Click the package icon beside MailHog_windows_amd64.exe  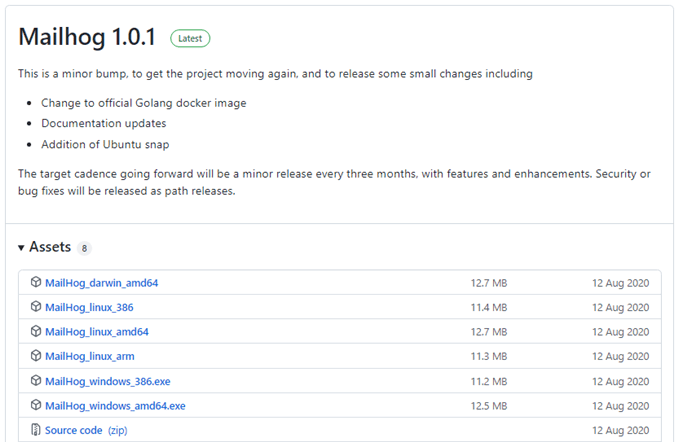click(x=36, y=405)
